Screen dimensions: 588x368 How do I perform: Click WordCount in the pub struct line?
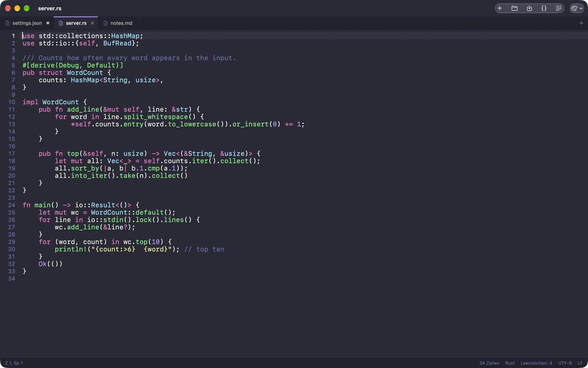point(85,72)
